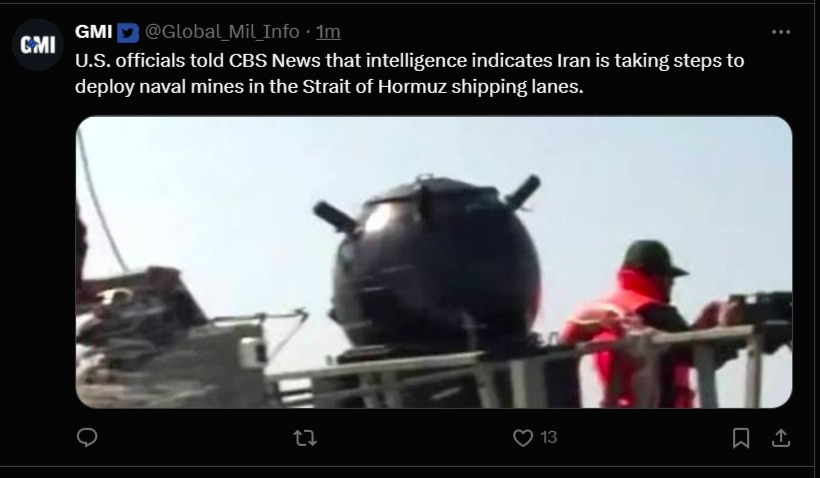Image resolution: width=820 pixels, height=478 pixels.
Task: Click the blue badge next to GMI
Action: tap(128, 33)
